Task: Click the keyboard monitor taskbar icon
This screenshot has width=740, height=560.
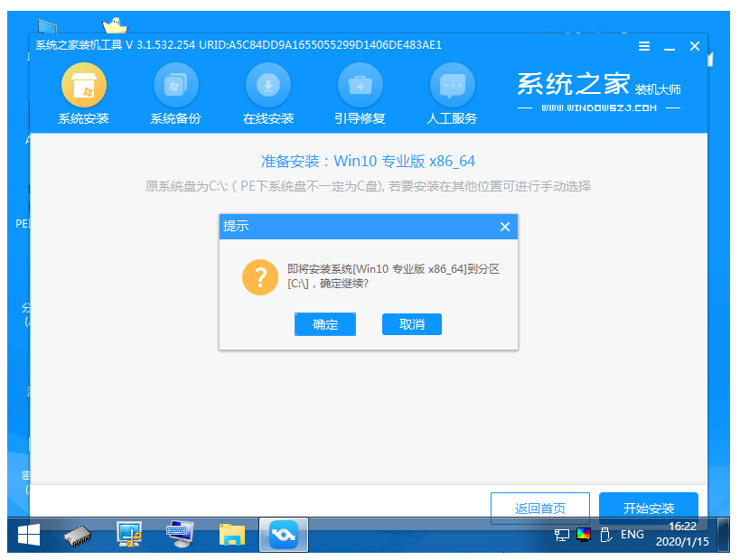Action: [182, 536]
